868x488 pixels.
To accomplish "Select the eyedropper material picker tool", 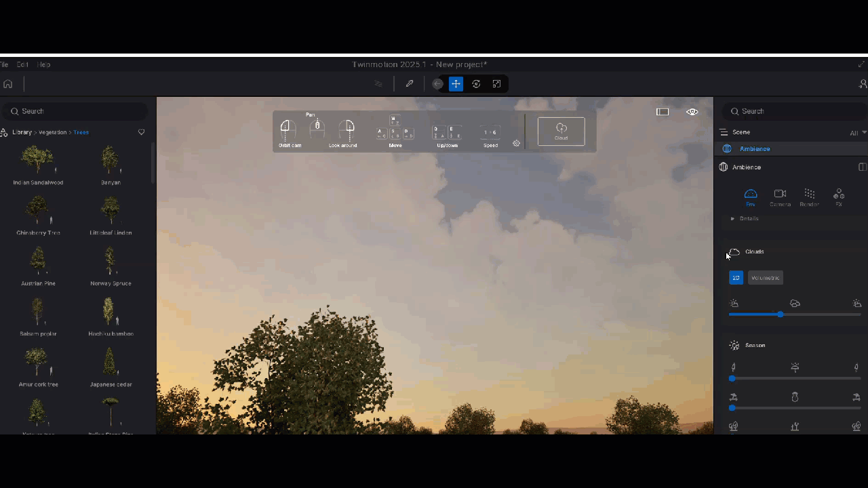I will point(410,84).
